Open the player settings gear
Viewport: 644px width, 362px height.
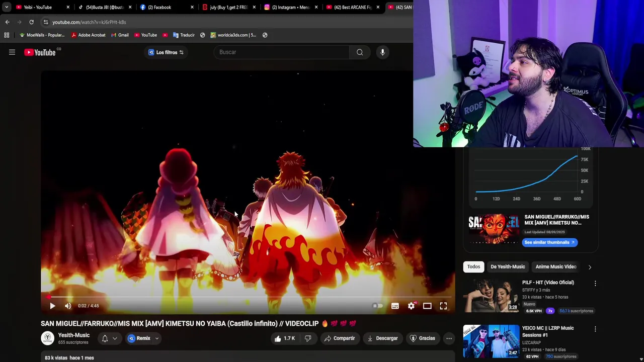pyautogui.click(x=411, y=306)
